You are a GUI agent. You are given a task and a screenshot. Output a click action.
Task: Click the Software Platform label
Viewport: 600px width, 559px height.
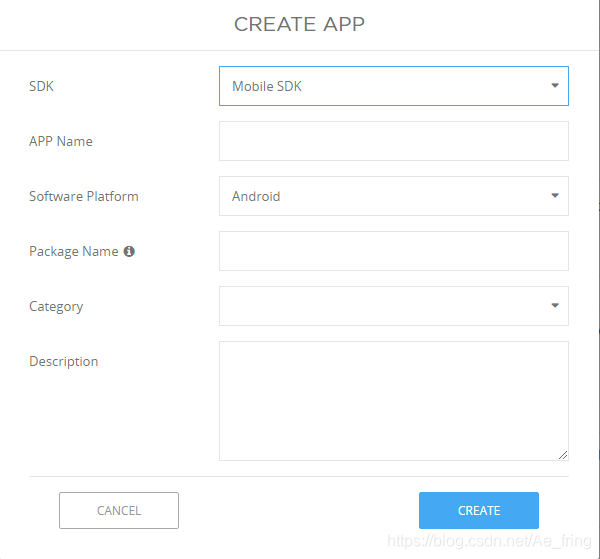[x=84, y=196]
